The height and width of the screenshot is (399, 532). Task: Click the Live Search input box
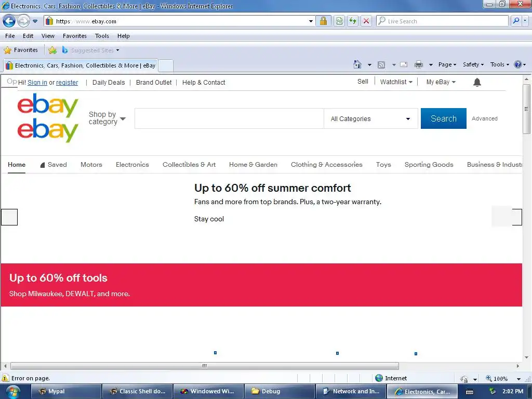pyautogui.click(x=443, y=21)
